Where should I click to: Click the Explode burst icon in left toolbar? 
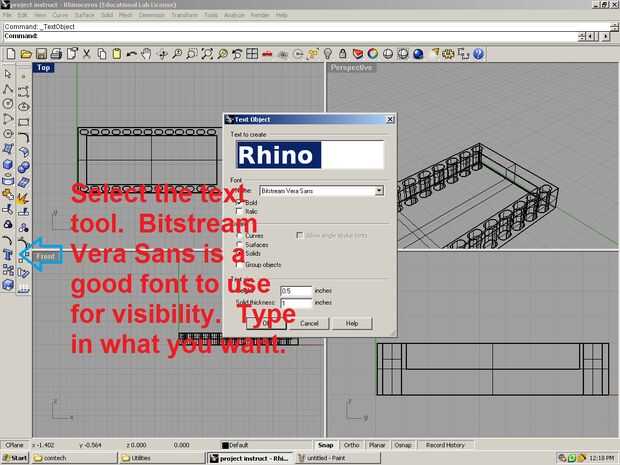point(23,197)
